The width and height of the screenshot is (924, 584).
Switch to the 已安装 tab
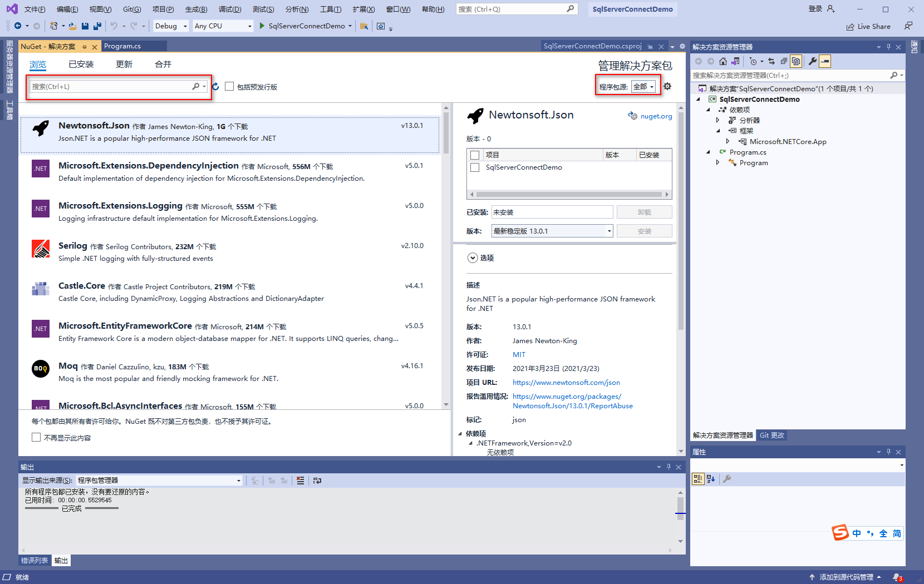81,64
